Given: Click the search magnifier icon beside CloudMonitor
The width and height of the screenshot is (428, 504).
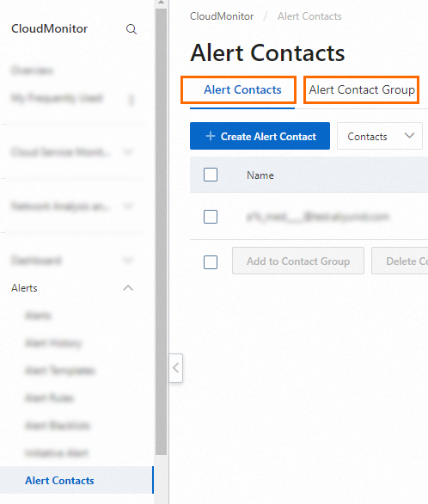Looking at the screenshot, I should point(131,29).
